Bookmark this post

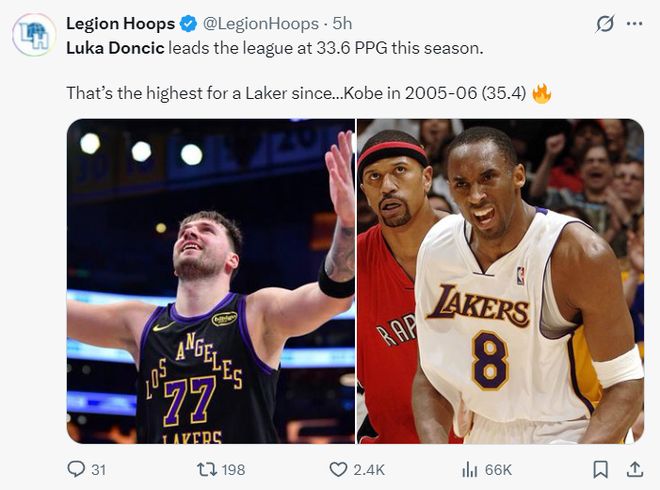pos(600,469)
